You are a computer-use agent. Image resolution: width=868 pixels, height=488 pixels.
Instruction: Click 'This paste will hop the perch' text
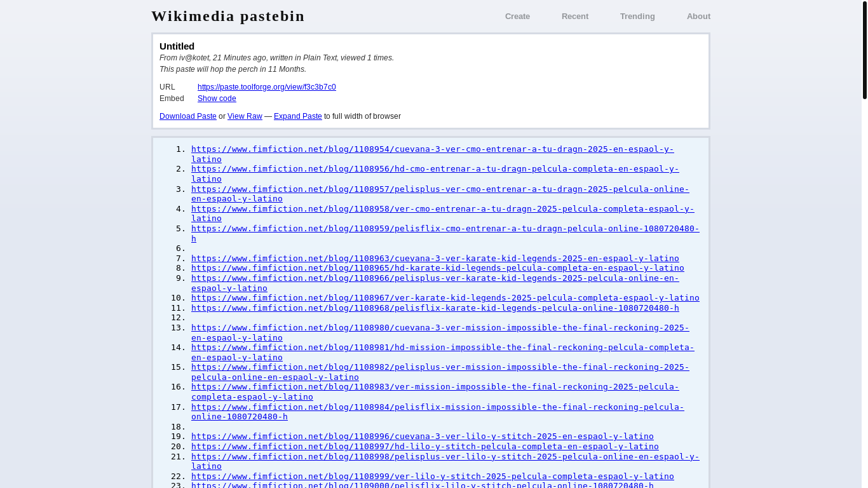[233, 69]
